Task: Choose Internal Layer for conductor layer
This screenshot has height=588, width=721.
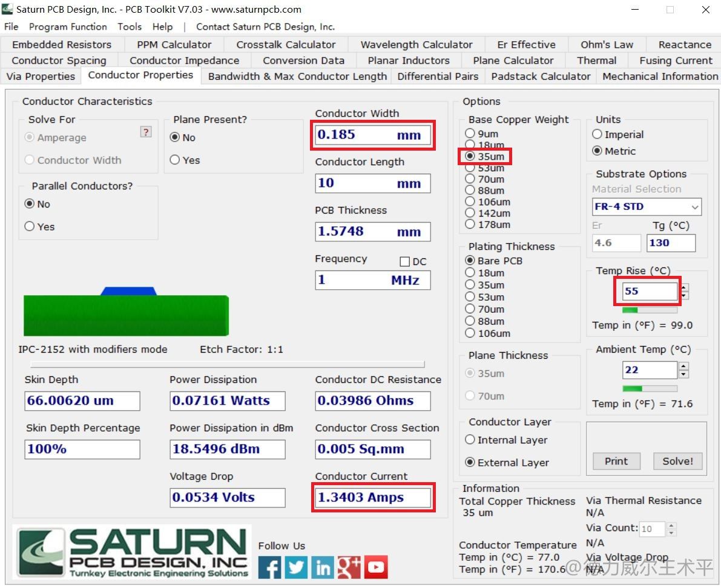Action: coord(470,440)
